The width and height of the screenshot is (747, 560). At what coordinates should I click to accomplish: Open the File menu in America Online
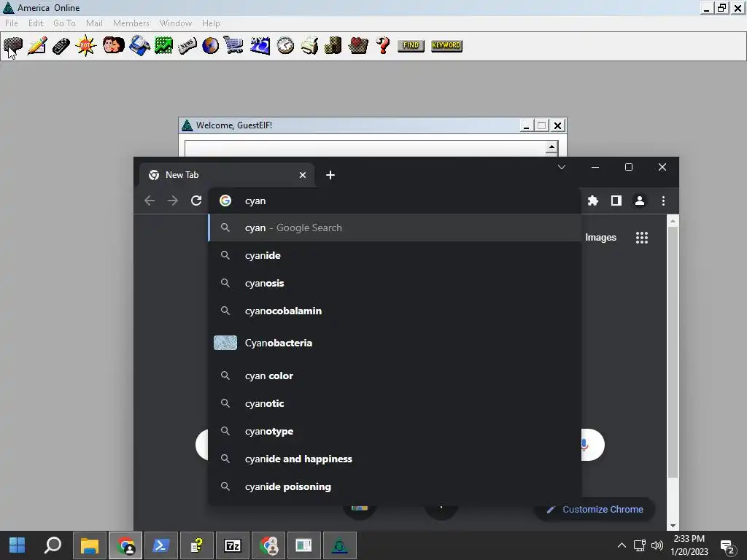12,23
